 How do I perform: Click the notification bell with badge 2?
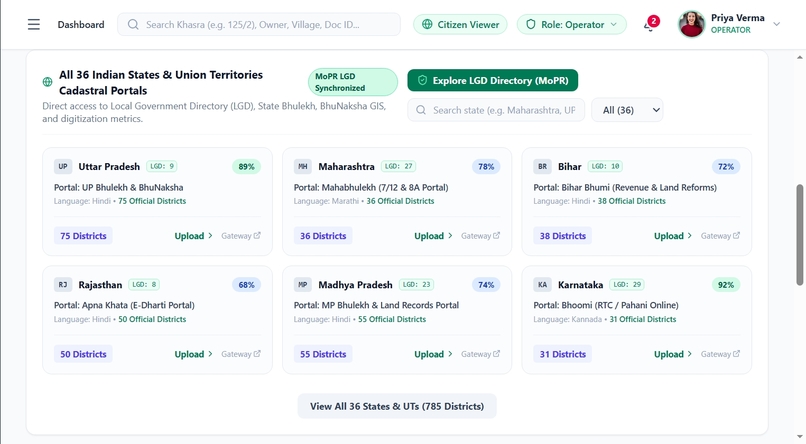[x=650, y=25]
